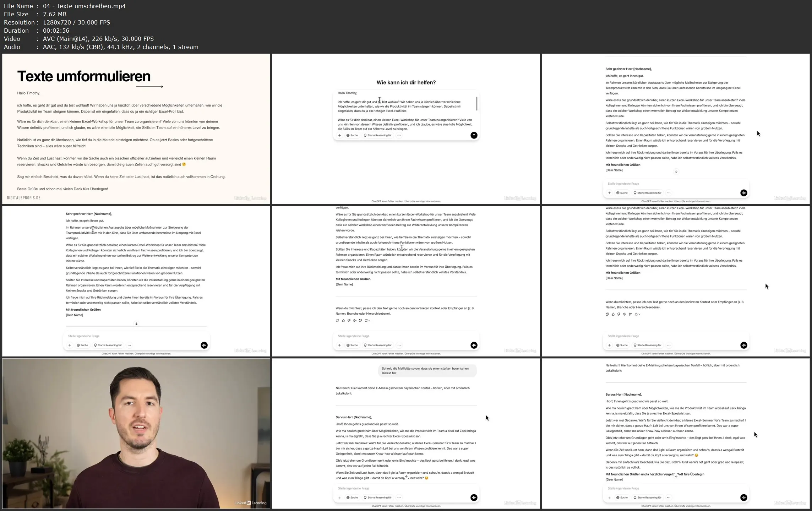Click the plus icon under 'Wie kann ich dir helfen?'
Screen dimensions: 812x511
click(339, 135)
